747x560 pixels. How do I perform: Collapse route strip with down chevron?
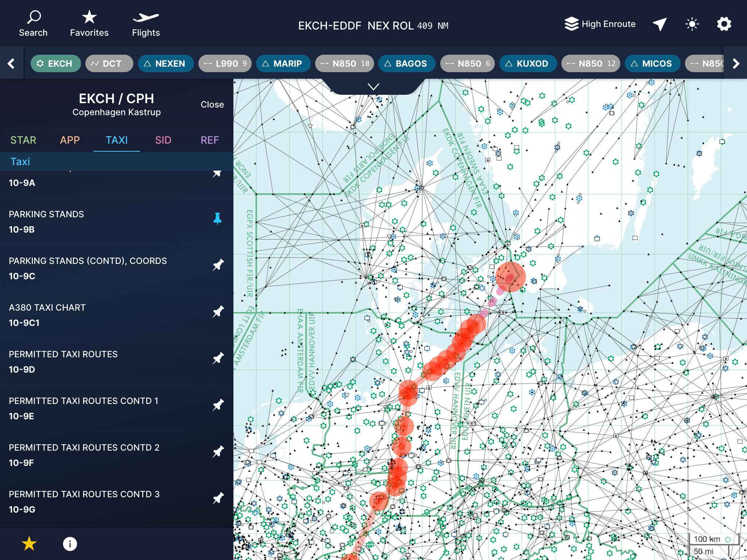(x=373, y=87)
